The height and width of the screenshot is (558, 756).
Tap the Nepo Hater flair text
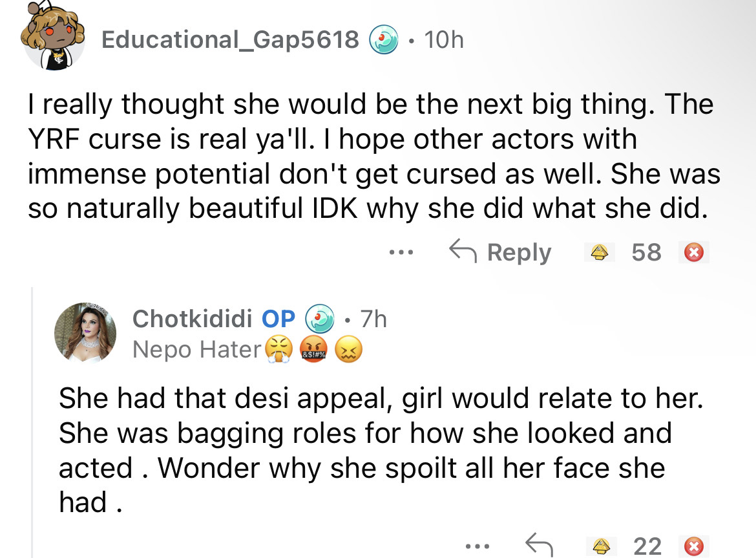196,350
